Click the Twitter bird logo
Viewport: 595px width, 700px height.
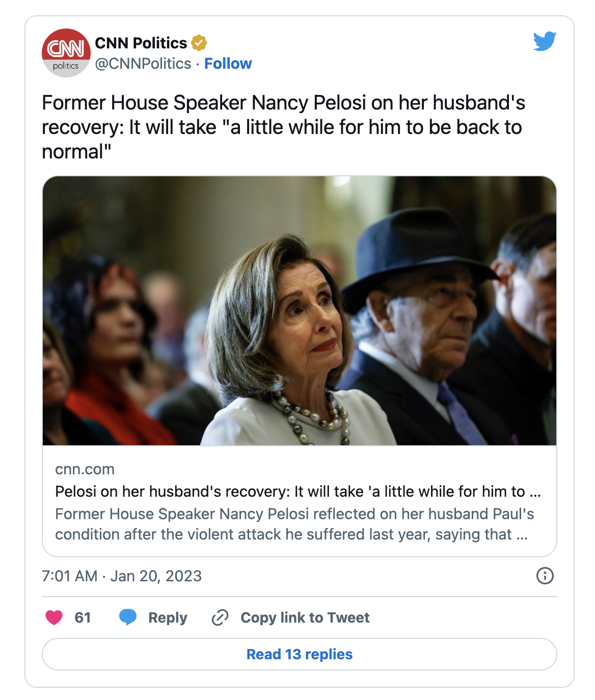[545, 42]
